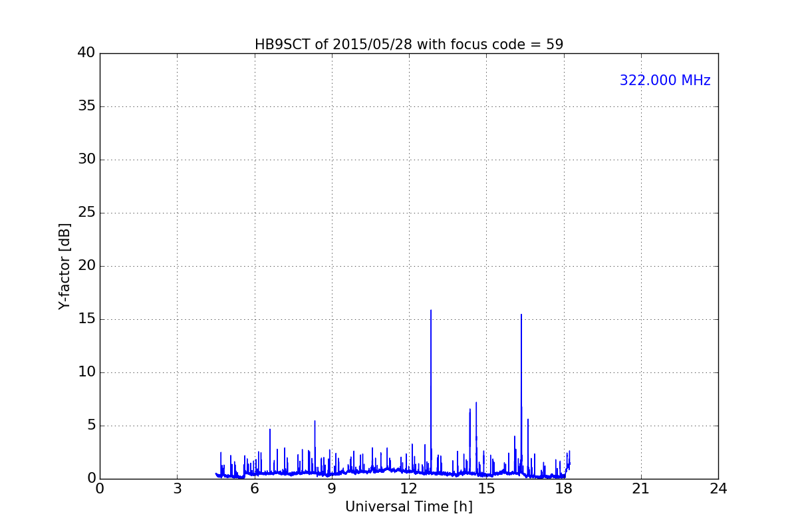This screenshot has width=798, height=532.
Task: Click the 'Y-factor [dB]' axis label
Action: pyautogui.click(x=65, y=266)
